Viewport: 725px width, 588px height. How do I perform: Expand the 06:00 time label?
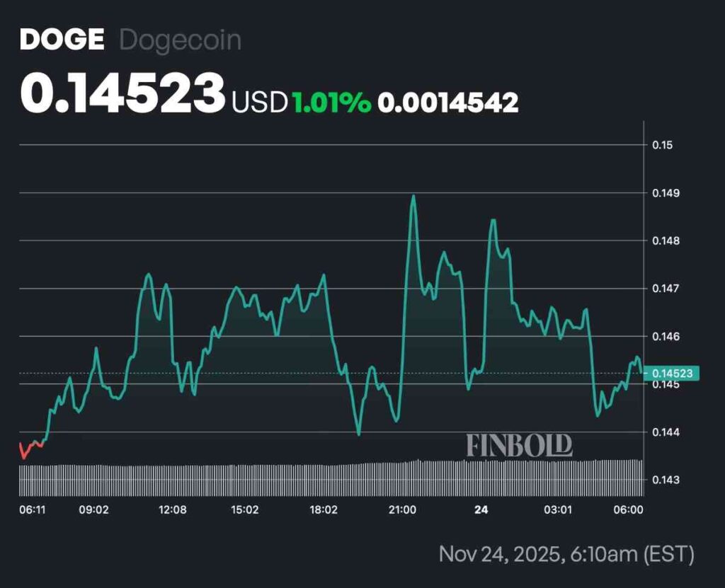click(x=627, y=508)
